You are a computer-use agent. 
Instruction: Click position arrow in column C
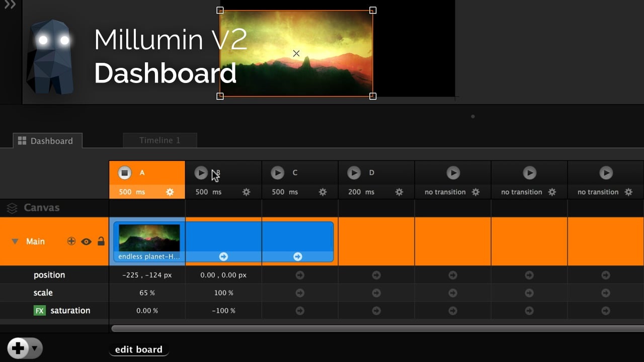[300, 275]
